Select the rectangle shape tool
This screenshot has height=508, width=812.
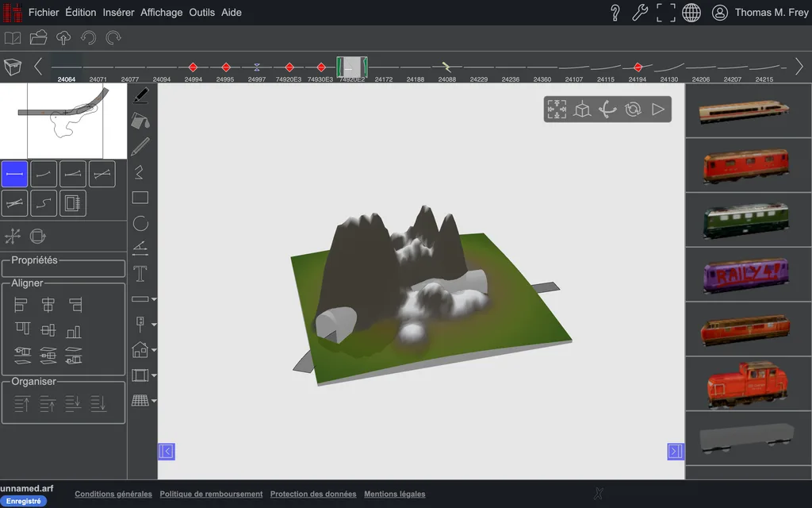tap(140, 198)
